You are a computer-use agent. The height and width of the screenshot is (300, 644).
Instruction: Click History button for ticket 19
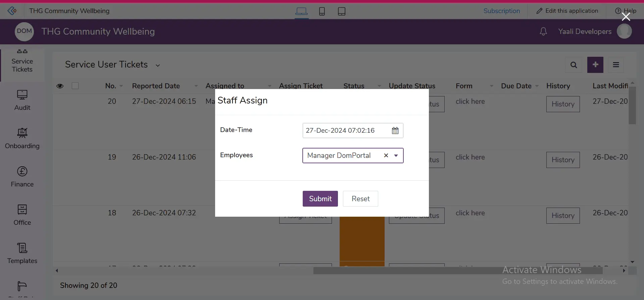563,160
